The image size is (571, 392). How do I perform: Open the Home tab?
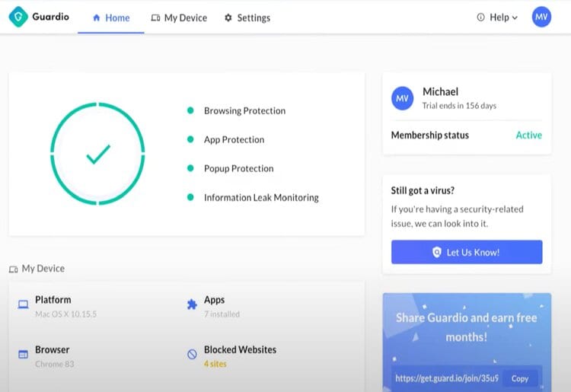click(111, 18)
